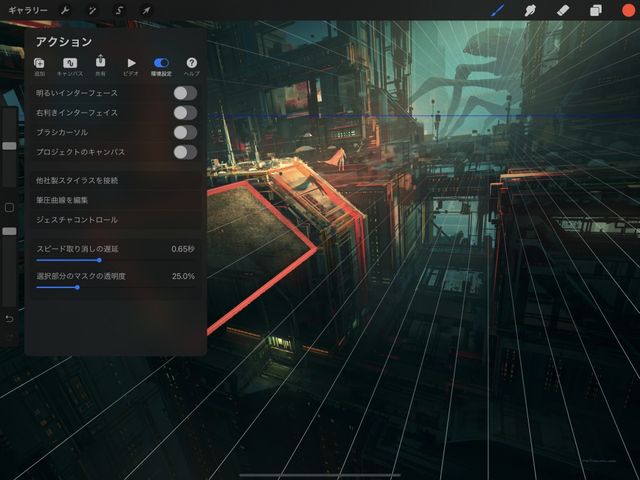Adjust 選択部分のマスクの透明度 selection mask slider
This screenshot has width=640, height=480.
(x=77, y=287)
